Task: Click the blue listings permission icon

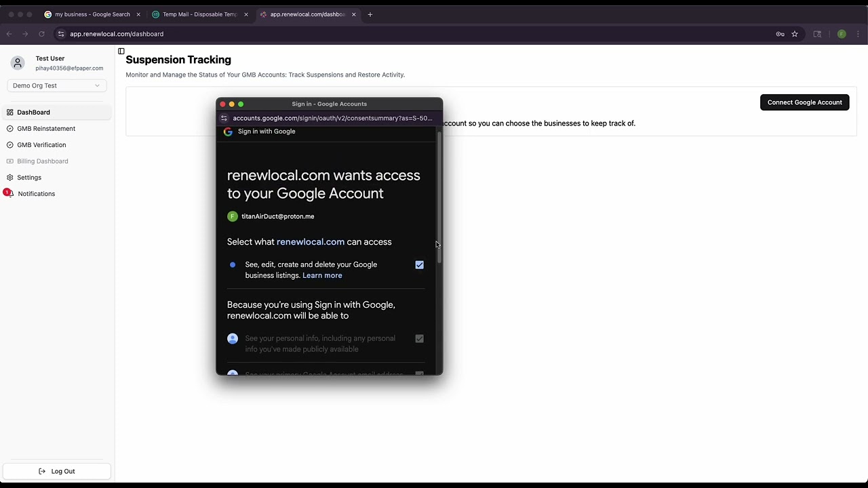Action: [x=233, y=265]
